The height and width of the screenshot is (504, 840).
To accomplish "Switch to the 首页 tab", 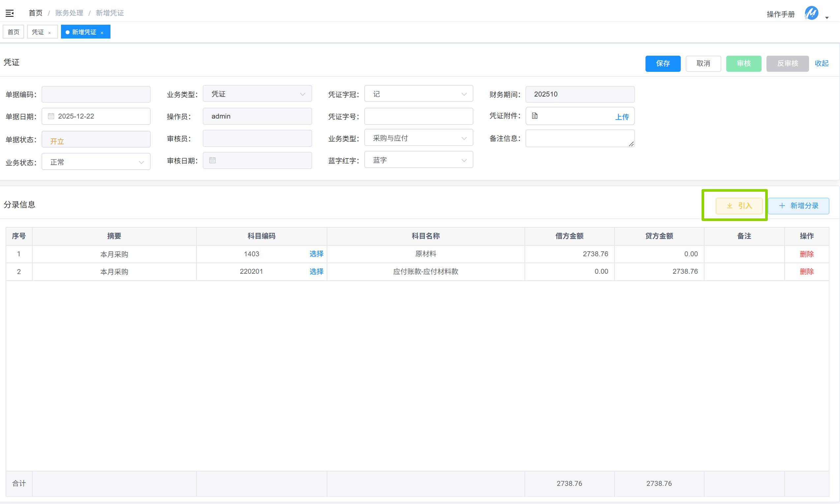I will (x=14, y=32).
